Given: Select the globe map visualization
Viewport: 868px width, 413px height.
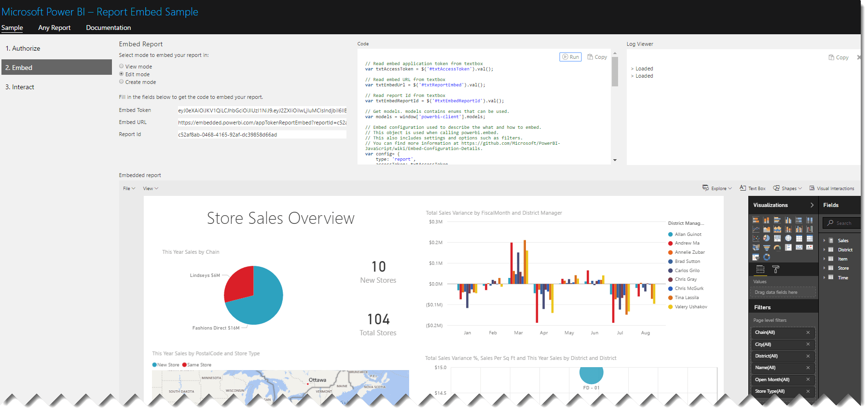Looking at the screenshot, I should [x=788, y=238].
